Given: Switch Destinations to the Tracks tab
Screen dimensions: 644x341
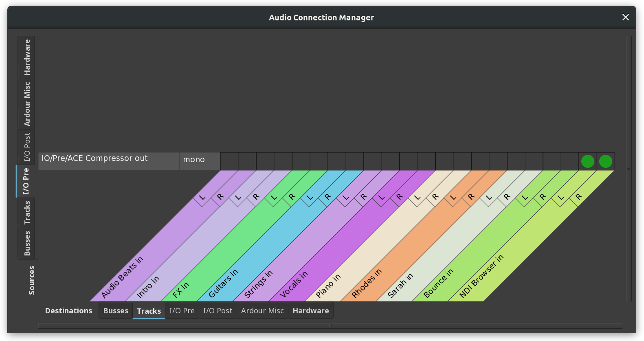Looking at the screenshot, I should click(x=149, y=311).
